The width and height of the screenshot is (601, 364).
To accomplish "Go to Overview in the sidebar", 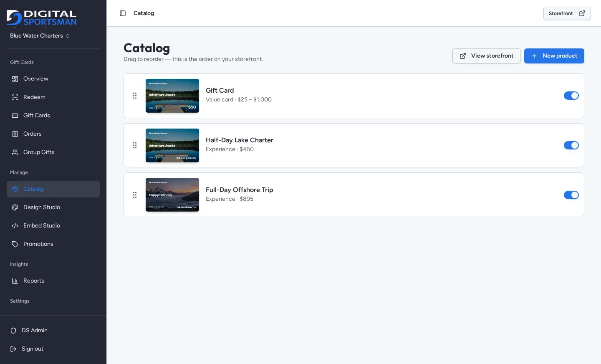I will pyautogui.click(x=53, y=79).
